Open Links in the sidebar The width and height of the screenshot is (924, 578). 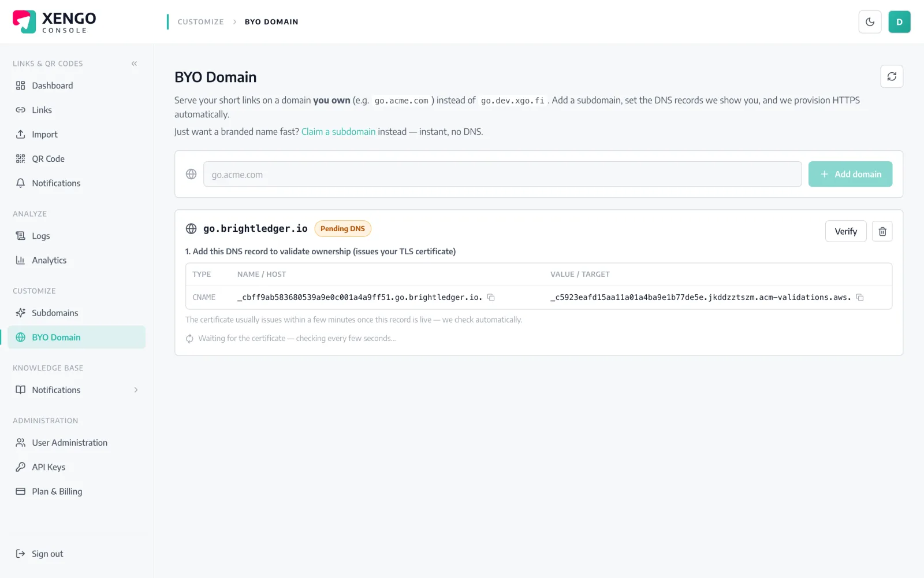[76, 110]
